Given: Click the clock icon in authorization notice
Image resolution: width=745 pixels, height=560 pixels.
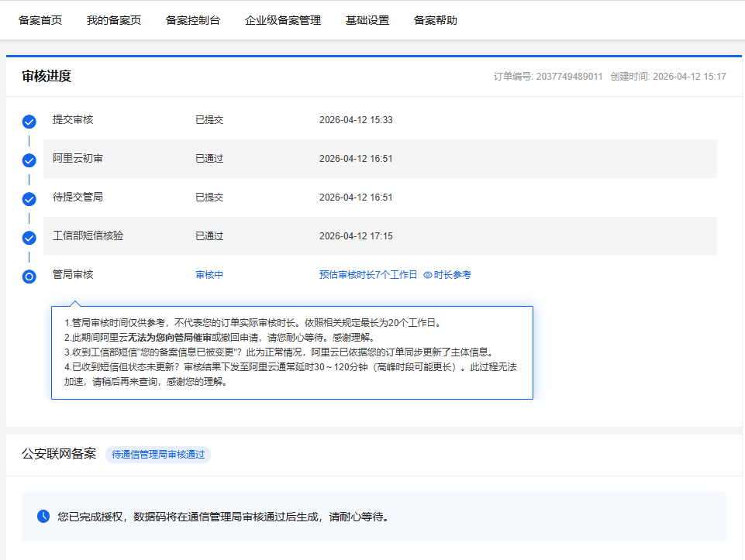Looking at the screenshot, I should click(x=43, y=516).
